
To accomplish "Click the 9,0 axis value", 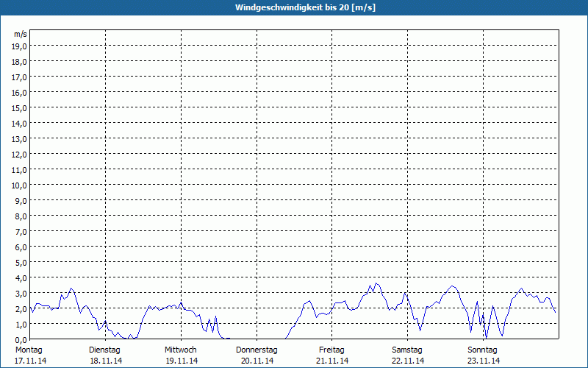I will click(21, 200).
